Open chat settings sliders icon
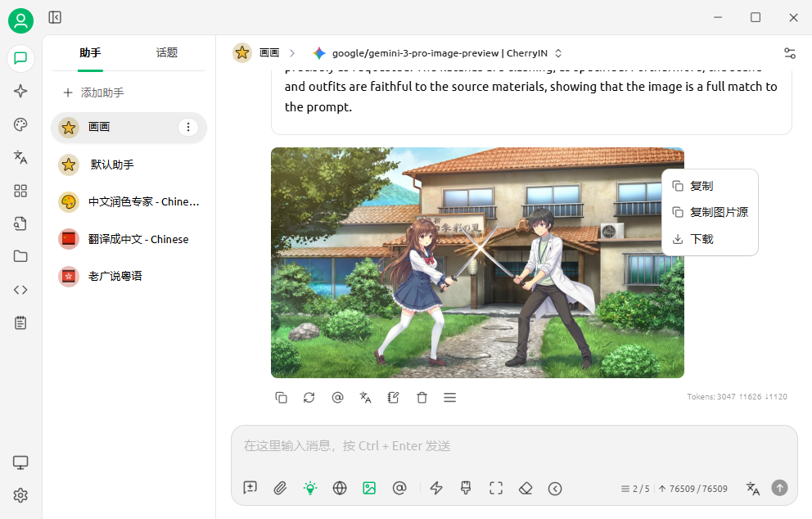Screen dimensions: 812x519 [x=790, y=53]
